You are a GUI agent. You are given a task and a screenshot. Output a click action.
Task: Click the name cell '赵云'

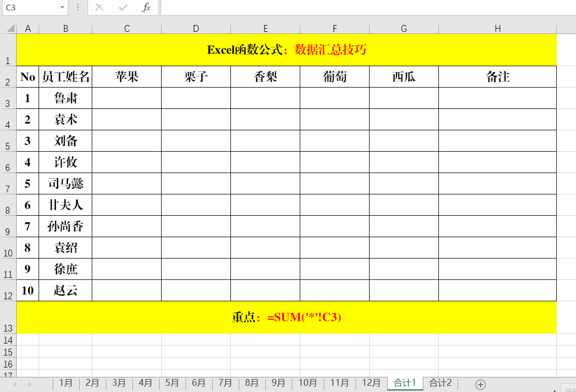pyautogui.click(x=65, y=290)
